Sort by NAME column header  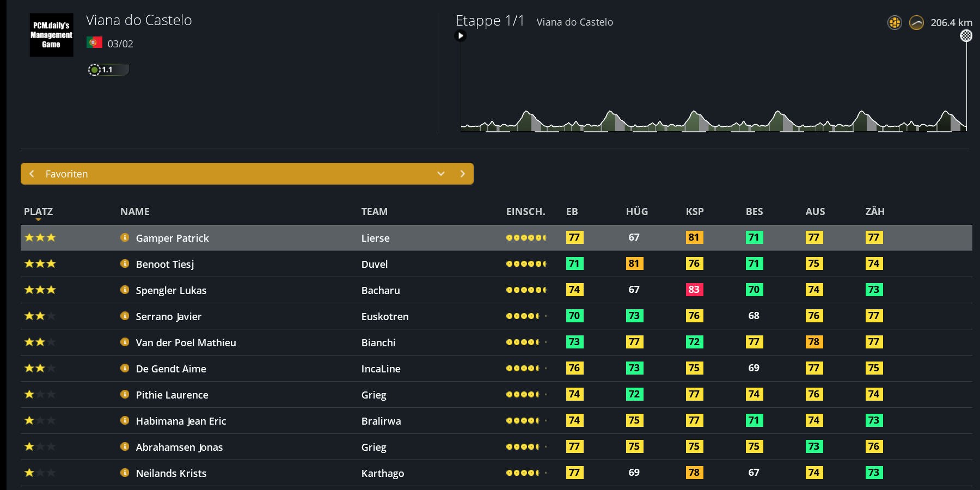135,212
